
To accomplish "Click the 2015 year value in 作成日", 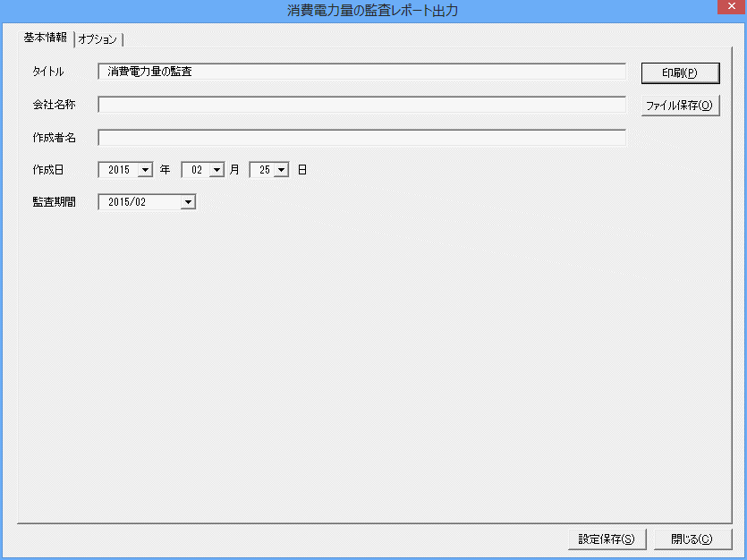I will [x=119, y=170].
